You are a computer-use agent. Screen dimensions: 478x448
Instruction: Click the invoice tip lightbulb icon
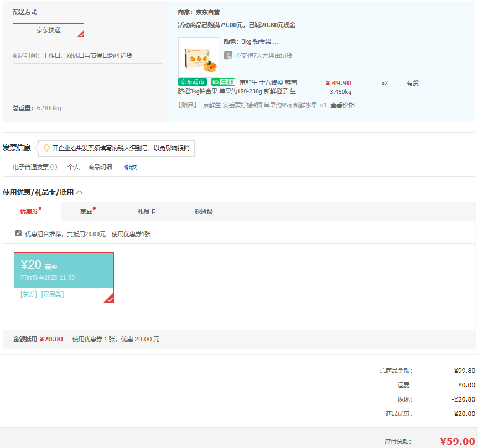click(46, 148)
